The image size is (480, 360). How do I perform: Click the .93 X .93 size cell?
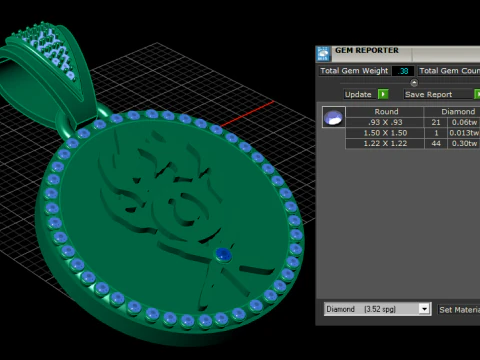385,122
